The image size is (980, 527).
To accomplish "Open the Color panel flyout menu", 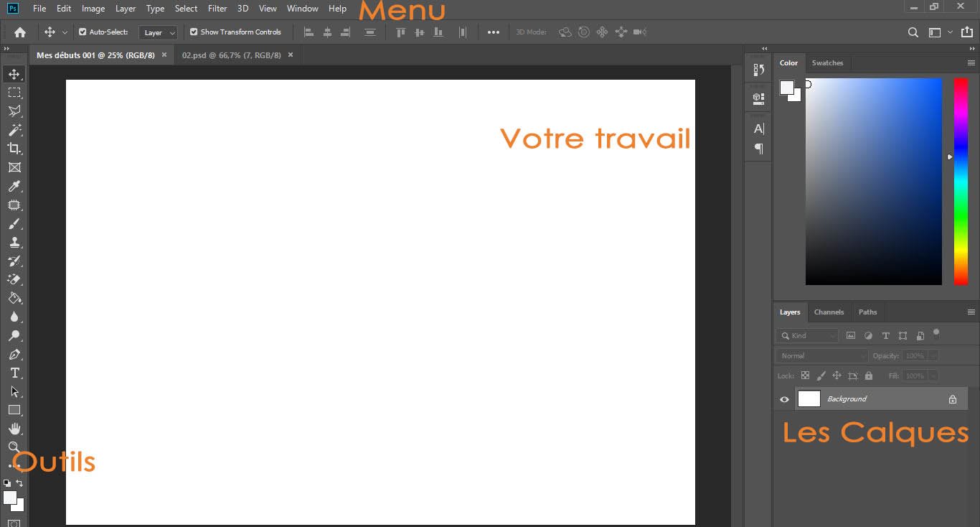I will pos(971,63).
